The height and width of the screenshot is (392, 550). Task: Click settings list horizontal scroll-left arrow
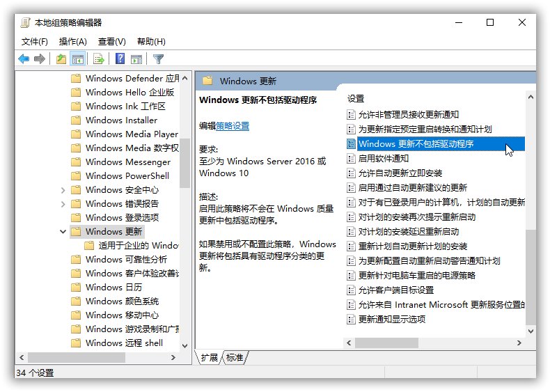pyautogui.click(x=349, y=343)
